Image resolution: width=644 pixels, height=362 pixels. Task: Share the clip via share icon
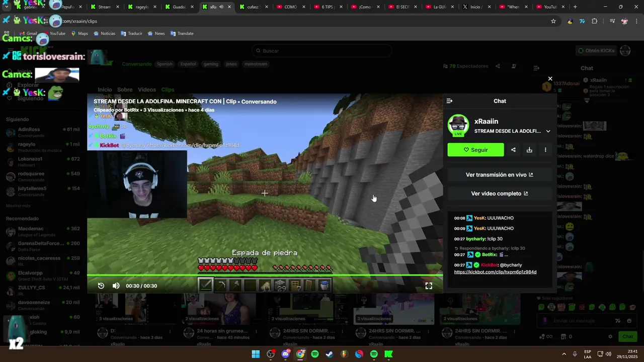(x=513, y=150)
